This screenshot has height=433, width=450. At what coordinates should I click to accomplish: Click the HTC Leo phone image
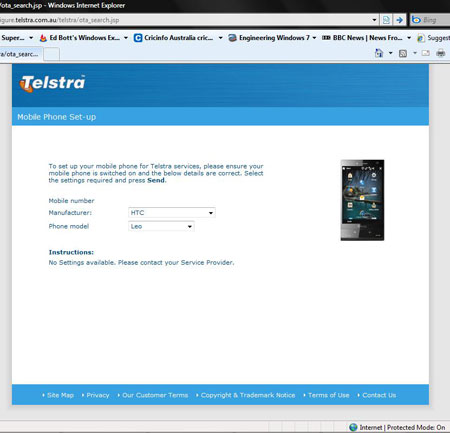[362, 200]
